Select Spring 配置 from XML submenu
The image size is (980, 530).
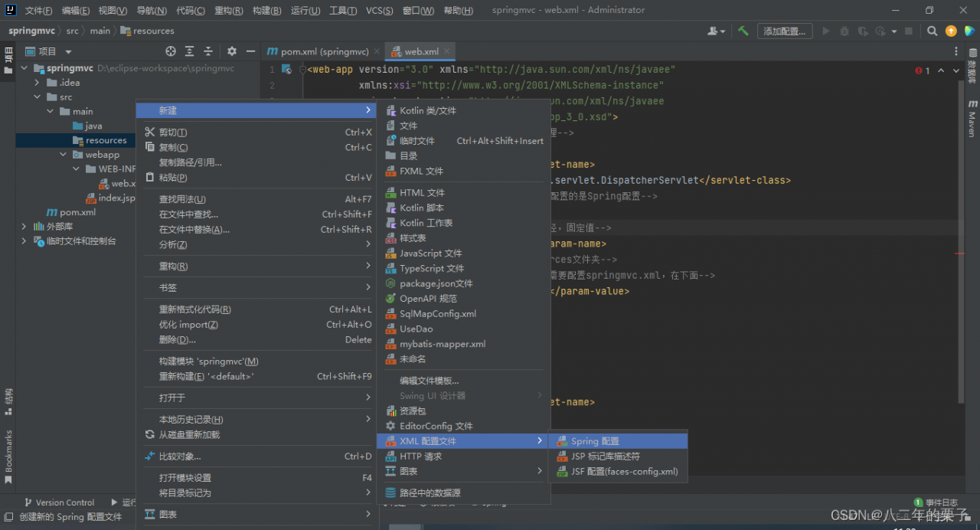[595, 441]
